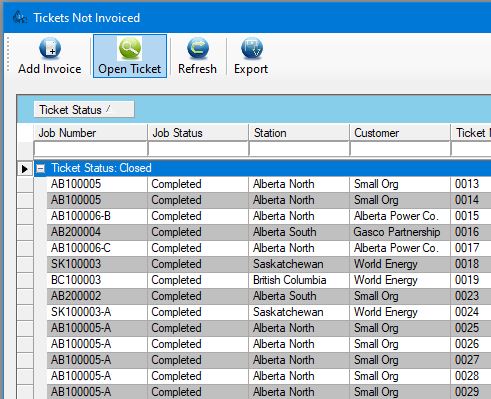Click the row selector beside SK100003-A
Viewport: 491px width, 399px height.
(25, 312)
